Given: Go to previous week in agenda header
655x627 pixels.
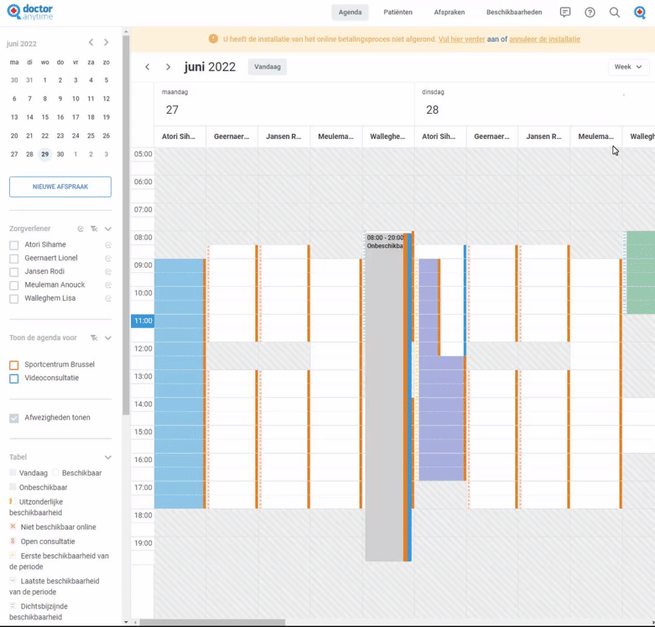Looking at the screenshot, I should click(147, 67).
